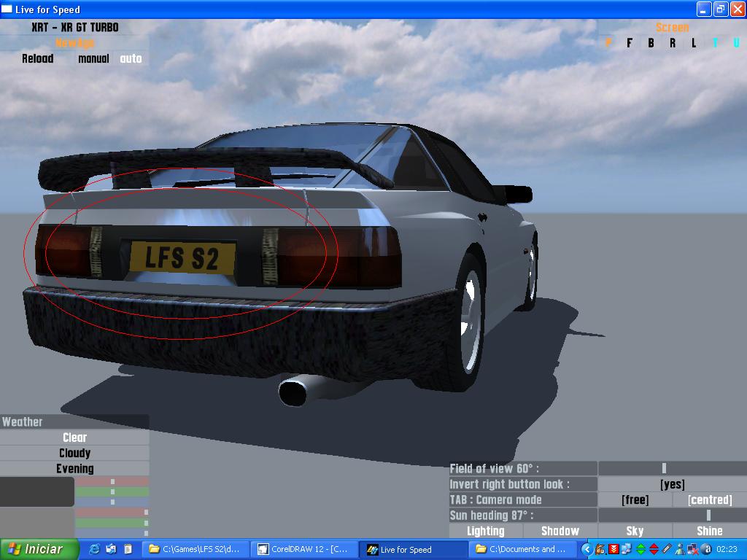Click the XRT - XR GT TURBO car name
This screenshot has height=560, width=747.
(75, 27)
